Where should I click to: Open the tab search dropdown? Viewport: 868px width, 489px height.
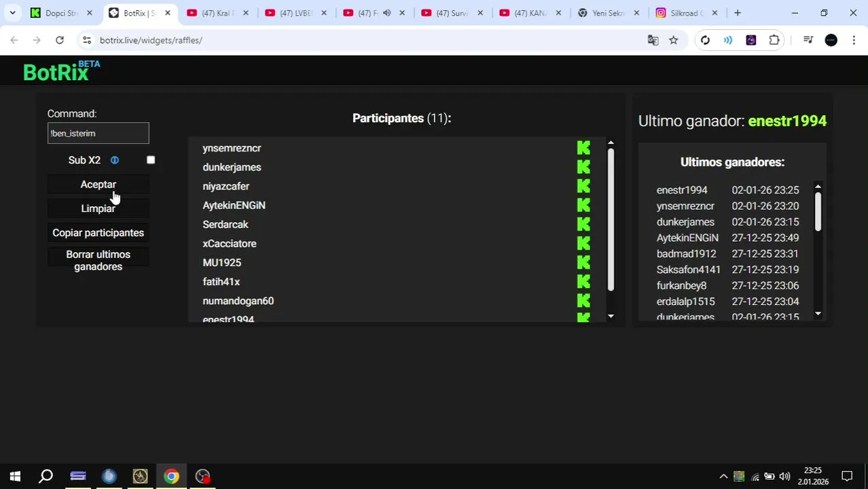12,13
